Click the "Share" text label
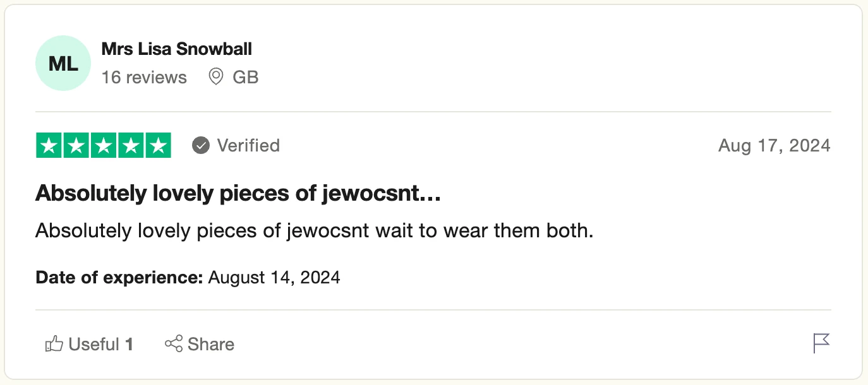Image resolution: width=868 pixels, height=385 pixels. coord(211,344)
